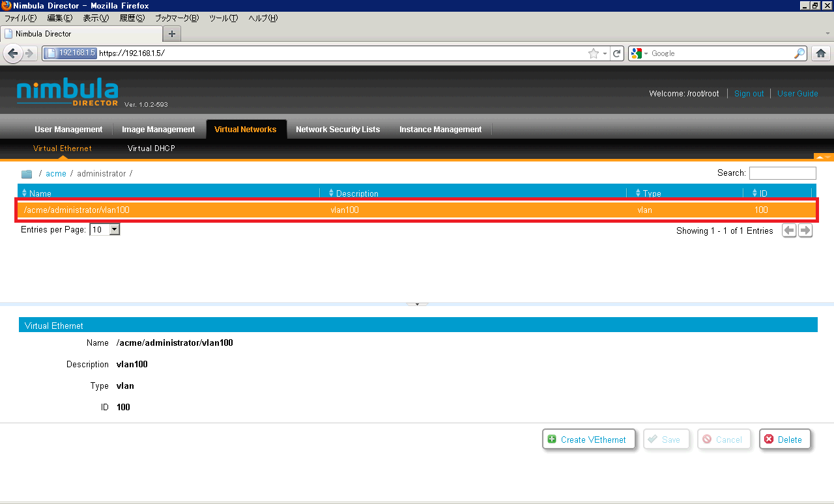Open the 編集(E) menu

tap(59, 18)
